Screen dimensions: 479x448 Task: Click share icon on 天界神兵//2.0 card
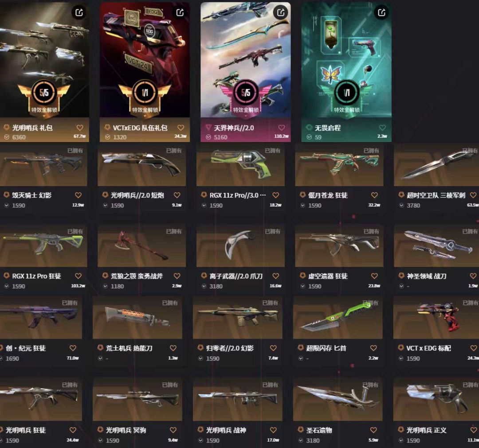pos(281,12)
